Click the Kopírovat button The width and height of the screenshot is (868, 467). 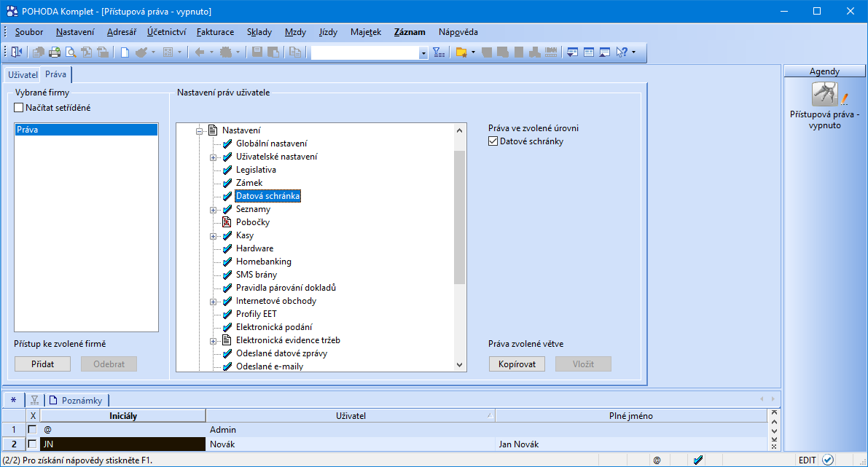pyautogui.click(x=517, y=364)
